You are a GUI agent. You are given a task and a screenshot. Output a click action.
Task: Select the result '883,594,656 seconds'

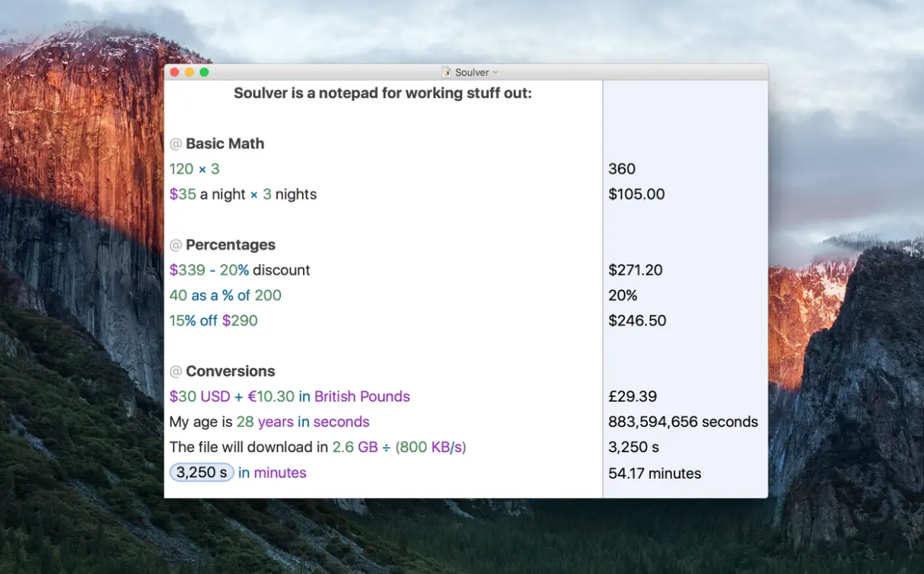pos(683,422)
